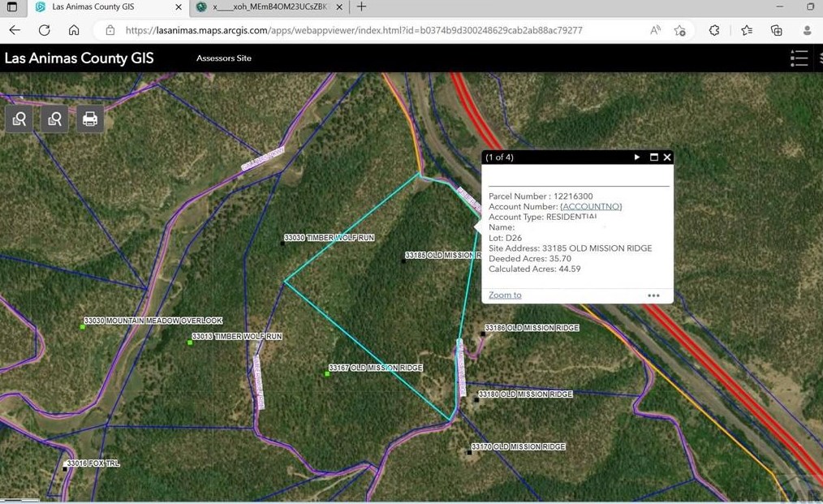Screen dimensions: 823x504
Task: Click the 33030 MOUNTAIN MEADOW OVERLOOK marker
Action: pyautogui.click(x=83, y=326)
